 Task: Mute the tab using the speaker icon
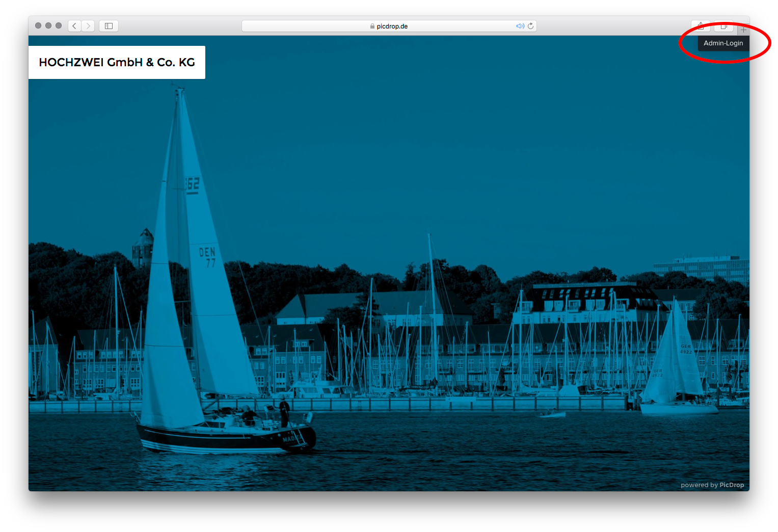(x=520, y=26)
